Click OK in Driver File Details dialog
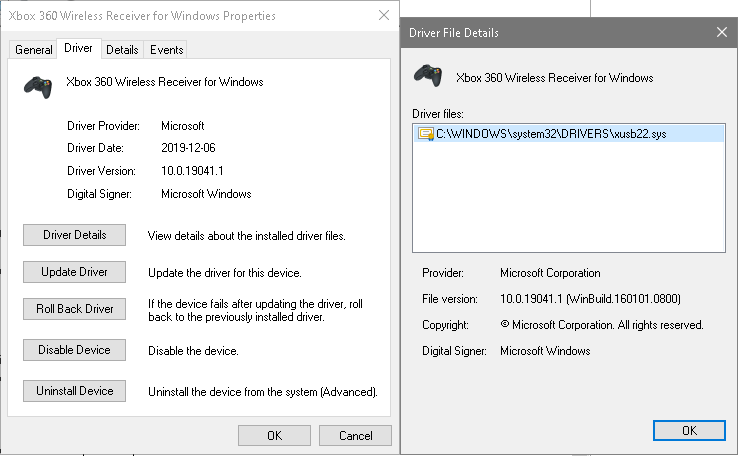738x456 pixels. click(x=690, y=431)
